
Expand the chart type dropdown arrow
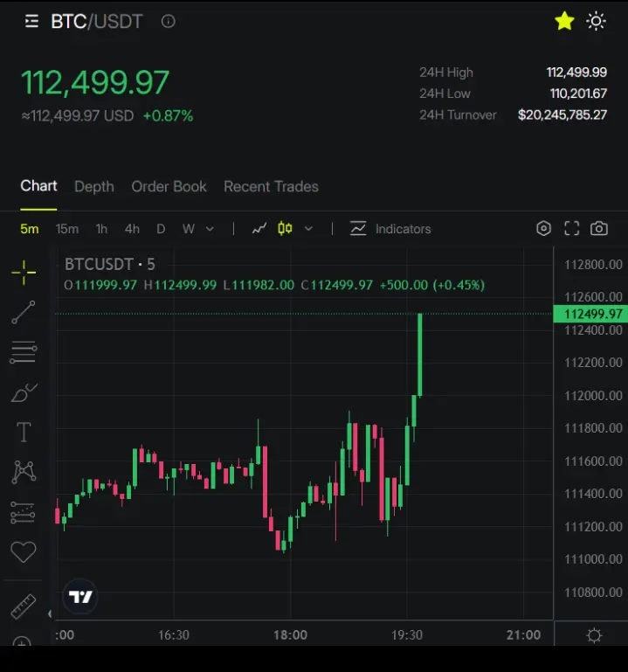click(308, 229)
